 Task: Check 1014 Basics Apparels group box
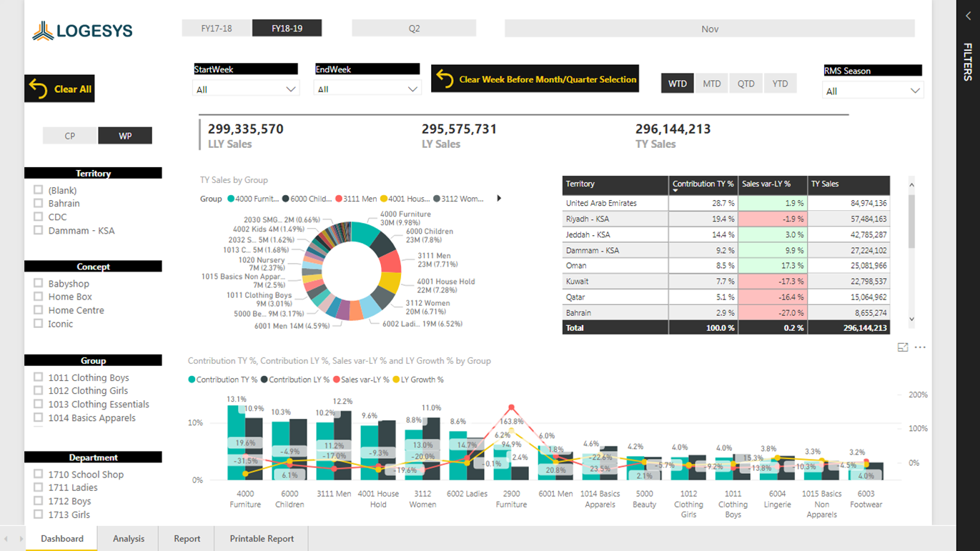pos(38,417)
